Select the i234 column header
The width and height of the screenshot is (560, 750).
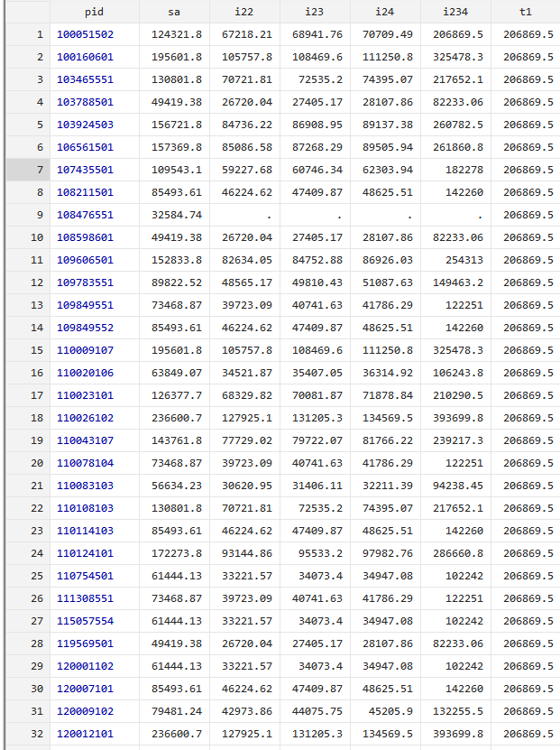click(455, 12)
